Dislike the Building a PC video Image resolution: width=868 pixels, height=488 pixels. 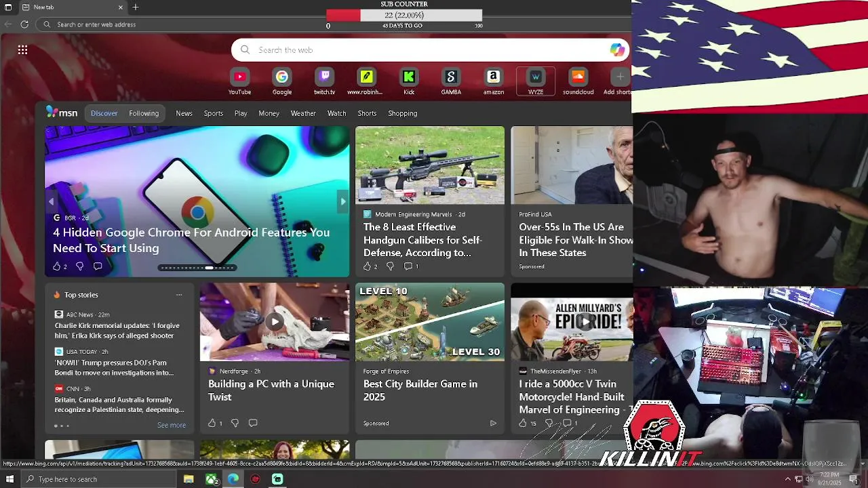[x=235, y=423]
